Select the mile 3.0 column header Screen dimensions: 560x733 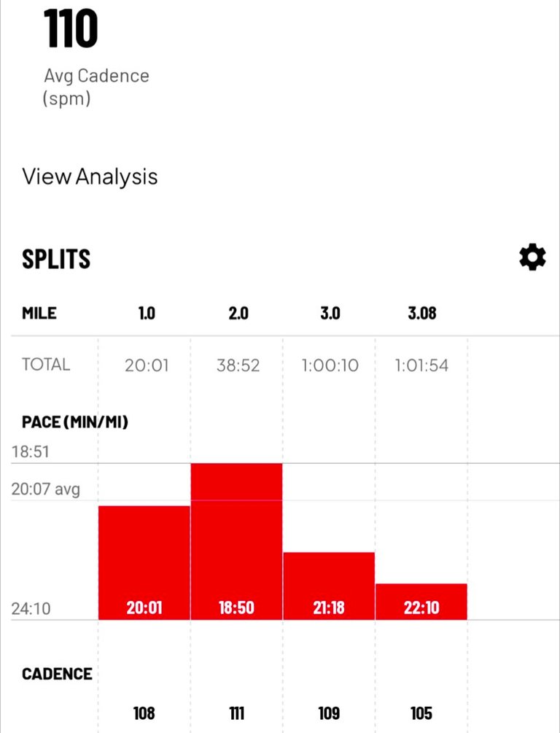[330, 314]
